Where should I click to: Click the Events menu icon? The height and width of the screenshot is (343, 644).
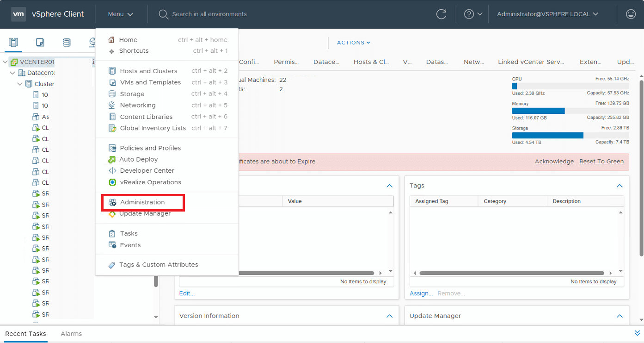[x=112, y=245]
